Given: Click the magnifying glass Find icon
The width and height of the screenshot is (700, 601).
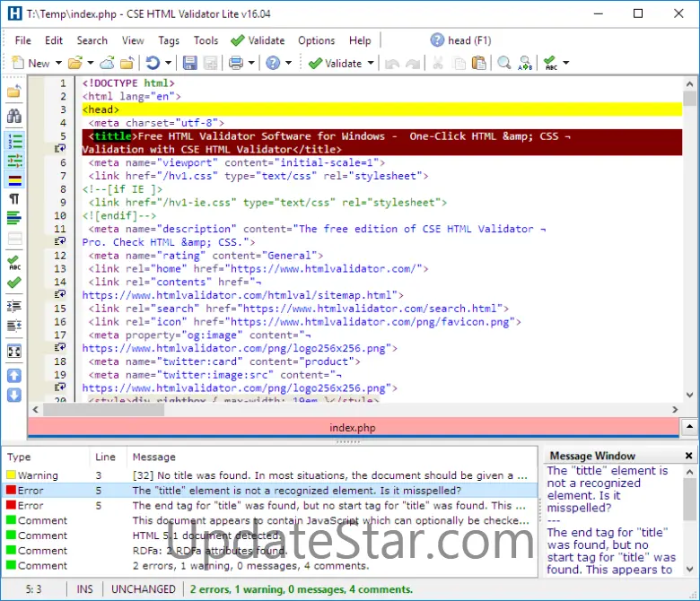Looking at the screenshot, I should (504, 63).
